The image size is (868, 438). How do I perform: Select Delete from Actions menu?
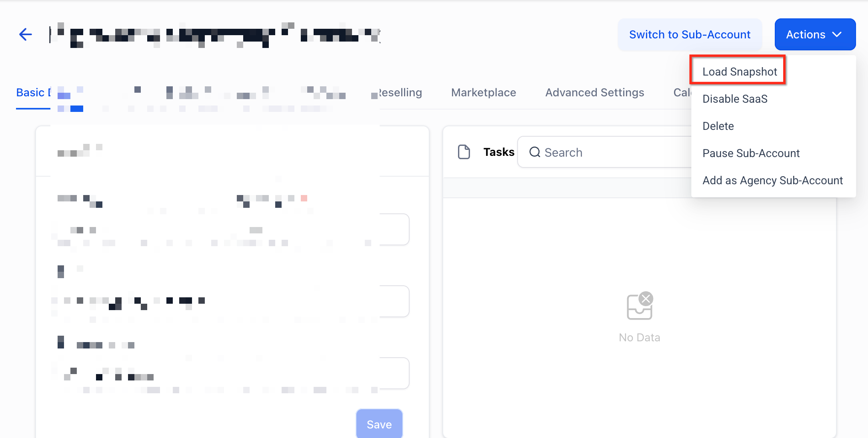tap(718, 126)
